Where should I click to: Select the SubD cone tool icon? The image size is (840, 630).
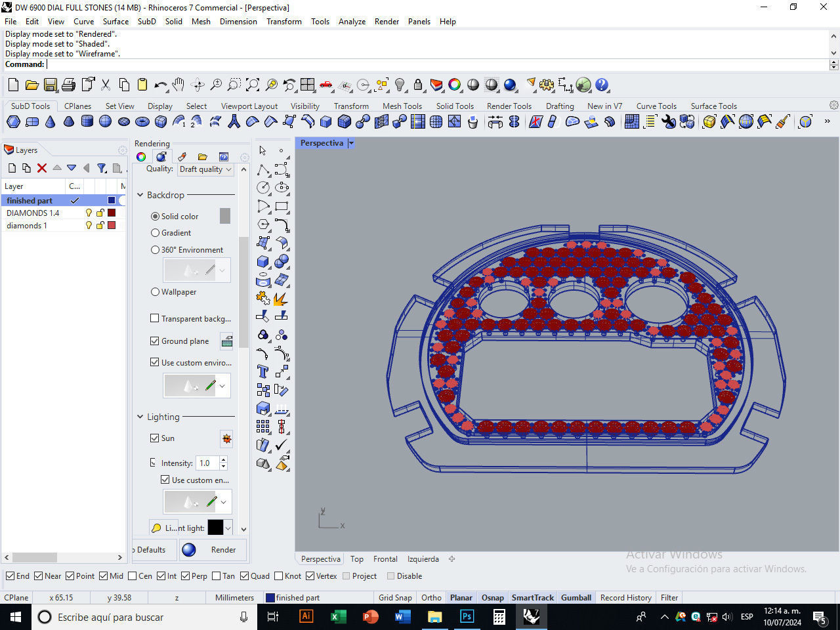pyautogui.click(x=50, y=121)
